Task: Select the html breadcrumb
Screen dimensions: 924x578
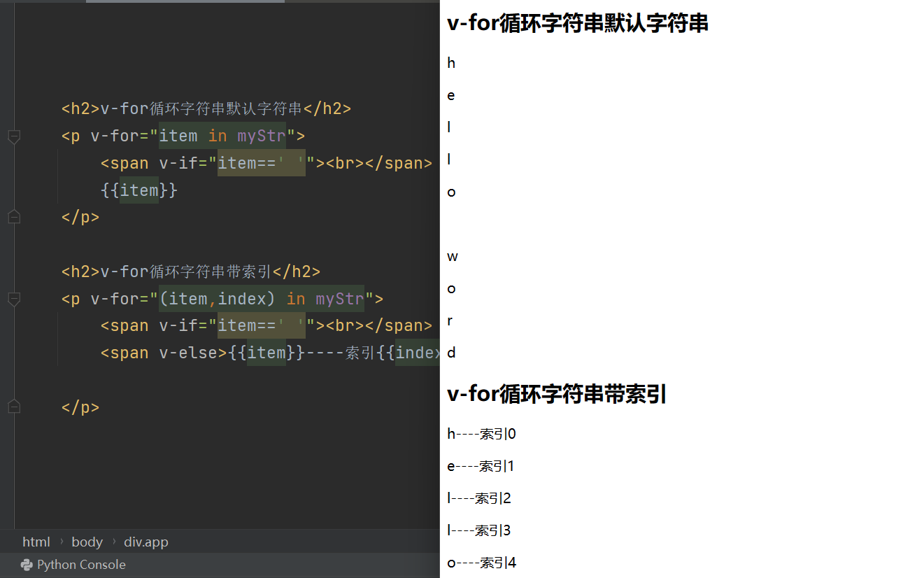Action: (36, 542)
